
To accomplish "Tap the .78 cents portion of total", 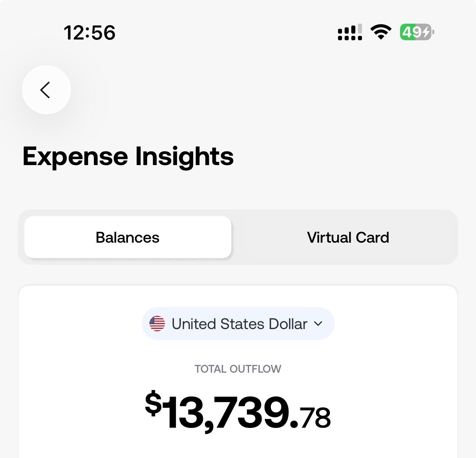I will pyautogui.click(x=314, y=418).
